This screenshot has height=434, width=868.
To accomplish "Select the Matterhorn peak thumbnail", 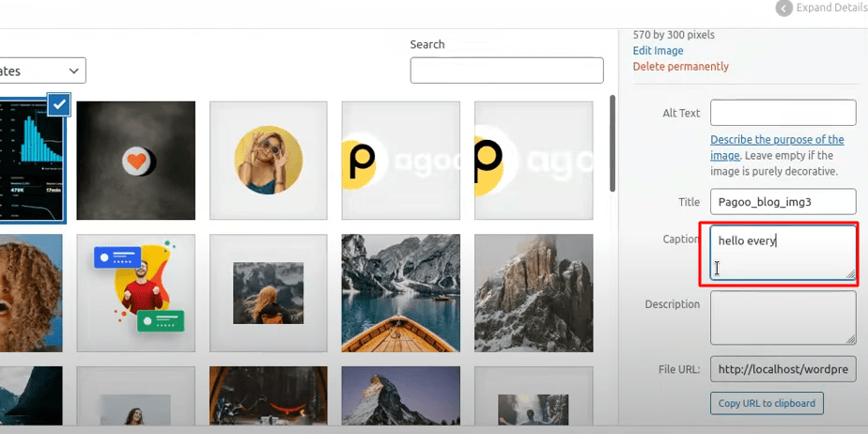I will pos(401,395).
